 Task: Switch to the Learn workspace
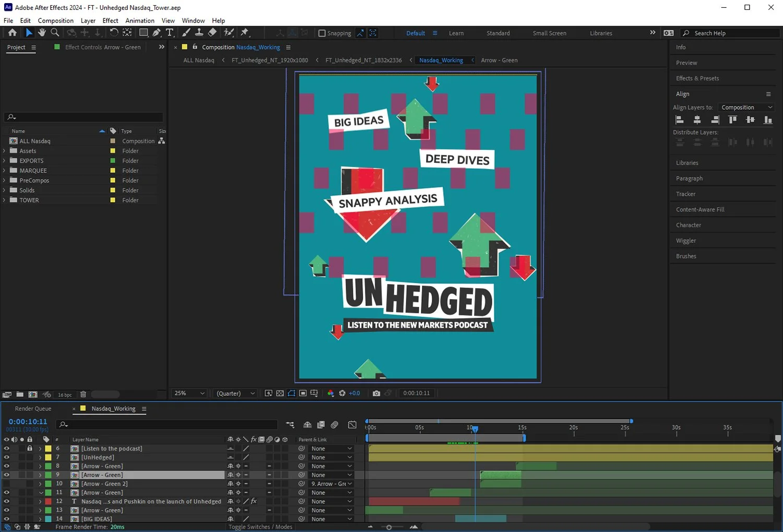pos(456,33)
